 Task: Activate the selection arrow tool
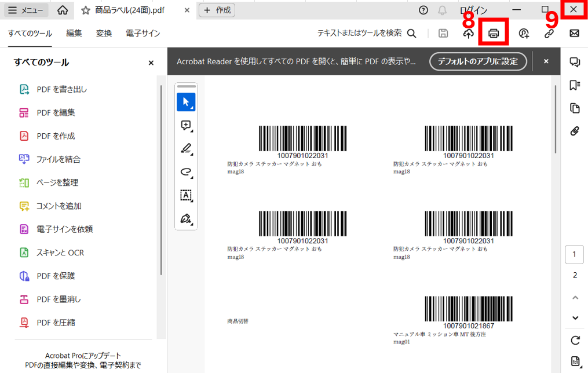[186, 102]
